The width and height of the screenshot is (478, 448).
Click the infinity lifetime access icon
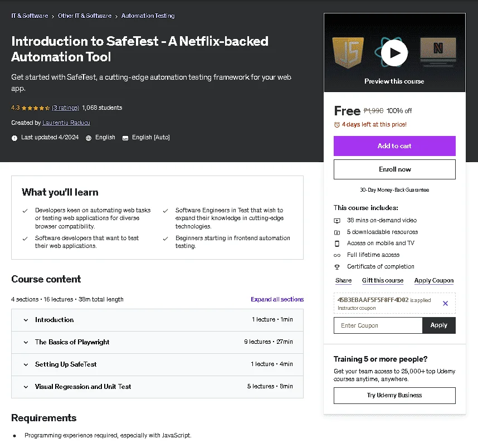tap(337, 255)
